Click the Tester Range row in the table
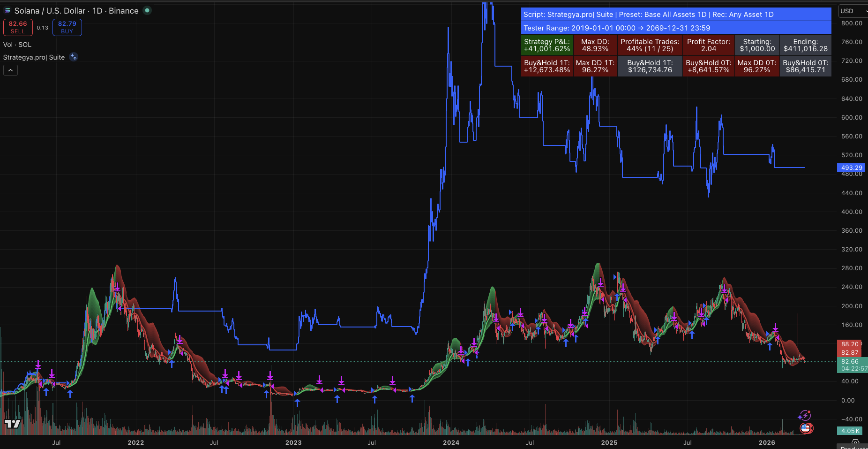Image resolution: width=868 pixels, height=449 pixels. pyautogui.click(x=676, y=28)
